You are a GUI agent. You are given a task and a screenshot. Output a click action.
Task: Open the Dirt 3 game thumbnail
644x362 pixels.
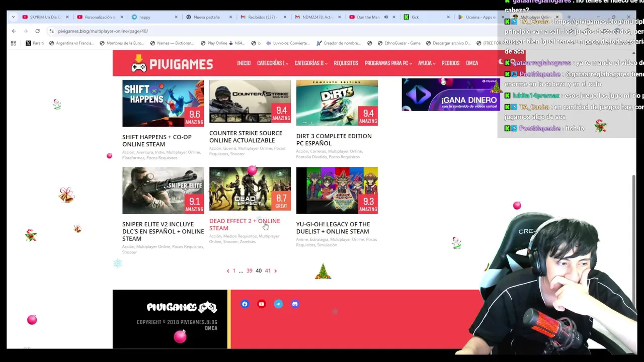click(337, 103)
